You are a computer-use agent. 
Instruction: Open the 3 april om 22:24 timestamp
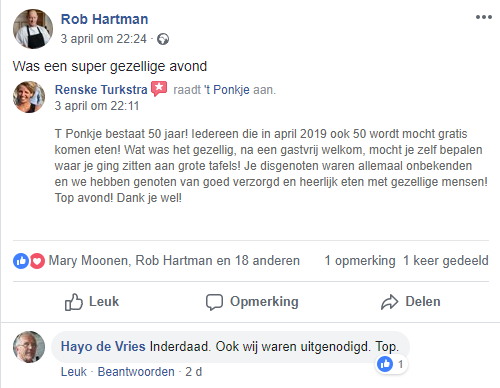pos(103,39)
